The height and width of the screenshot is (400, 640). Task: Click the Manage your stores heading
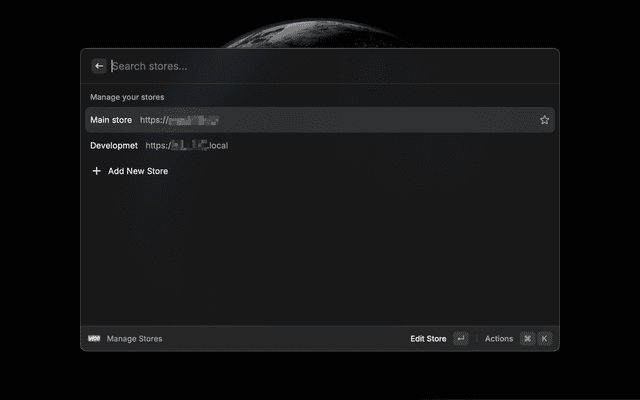tap(127, 97)
